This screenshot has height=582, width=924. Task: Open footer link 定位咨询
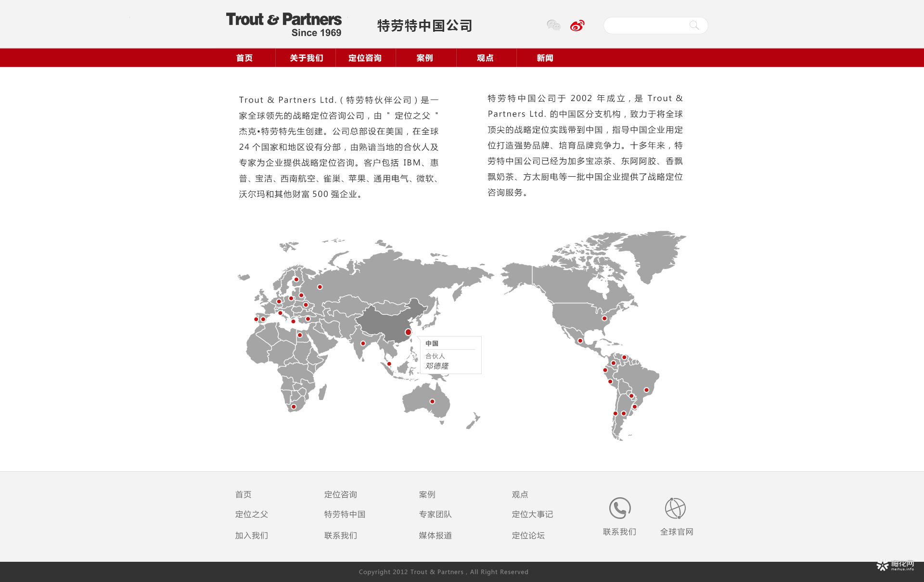(341, 494)
